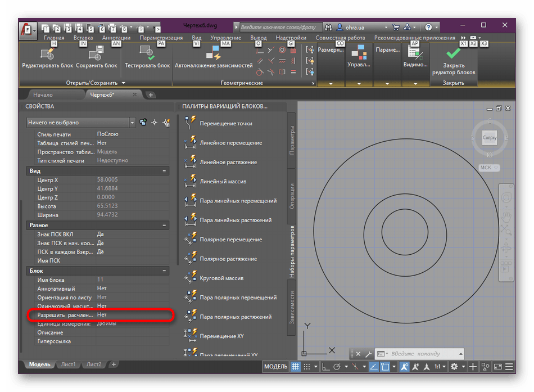Collapse the 'Вид' properties section
The width and height of the screenshot is (534, 392).
[164, 170]
